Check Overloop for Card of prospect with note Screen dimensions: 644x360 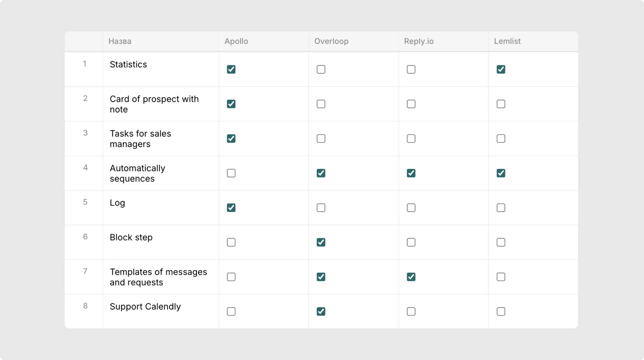[x=321, y=104]
